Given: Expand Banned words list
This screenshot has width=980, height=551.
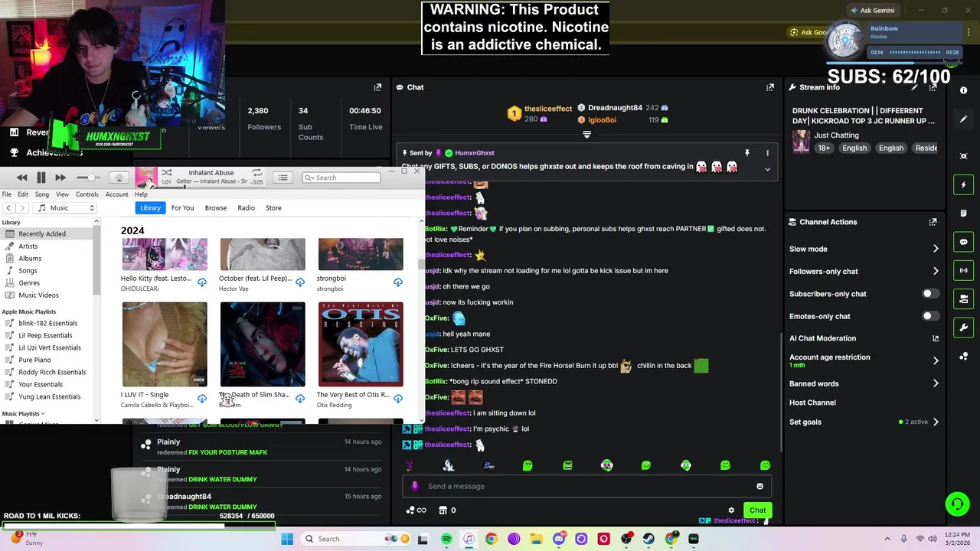Looking at the screenshot, I should pyautogui.click(x=936, y=383).
